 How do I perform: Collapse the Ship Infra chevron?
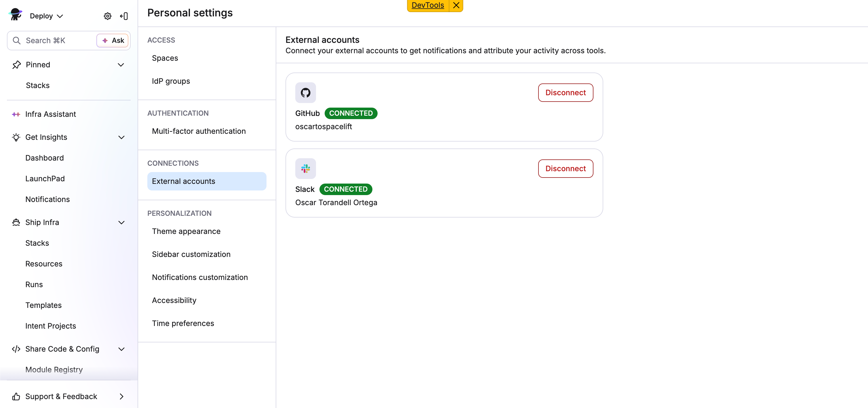click(x=121, y=222)
